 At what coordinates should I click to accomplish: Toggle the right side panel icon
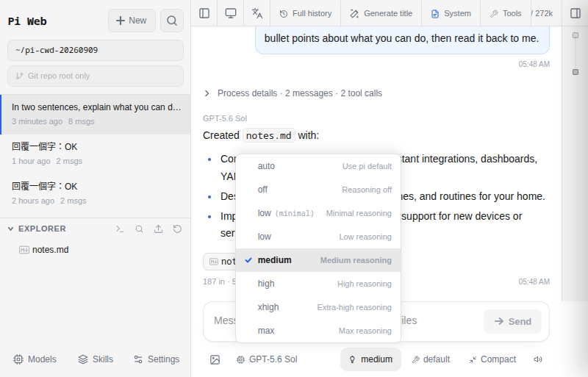tap(576, 13)
